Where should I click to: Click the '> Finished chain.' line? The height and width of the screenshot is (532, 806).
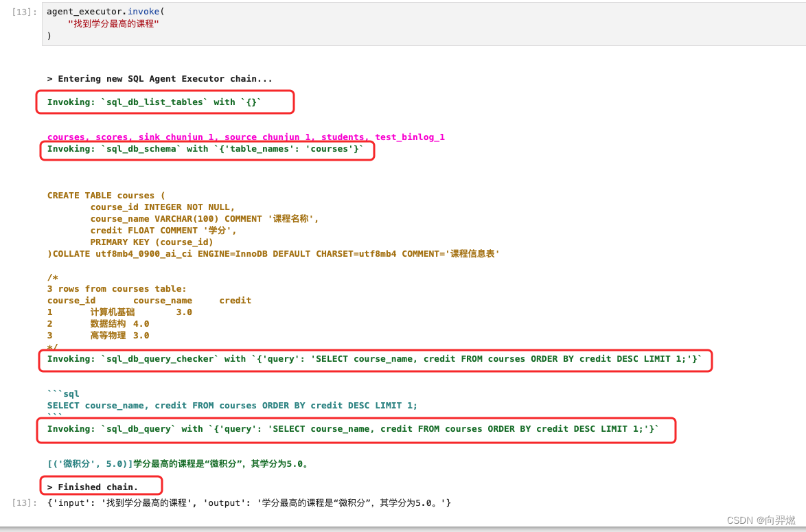[x=93, y=487]
